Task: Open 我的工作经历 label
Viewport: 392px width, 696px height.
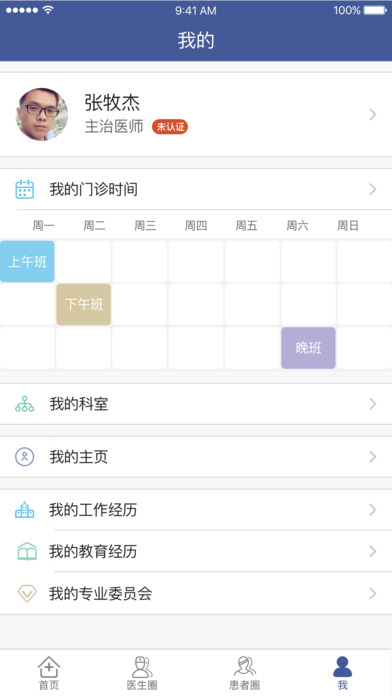Action: coord(93,510)
